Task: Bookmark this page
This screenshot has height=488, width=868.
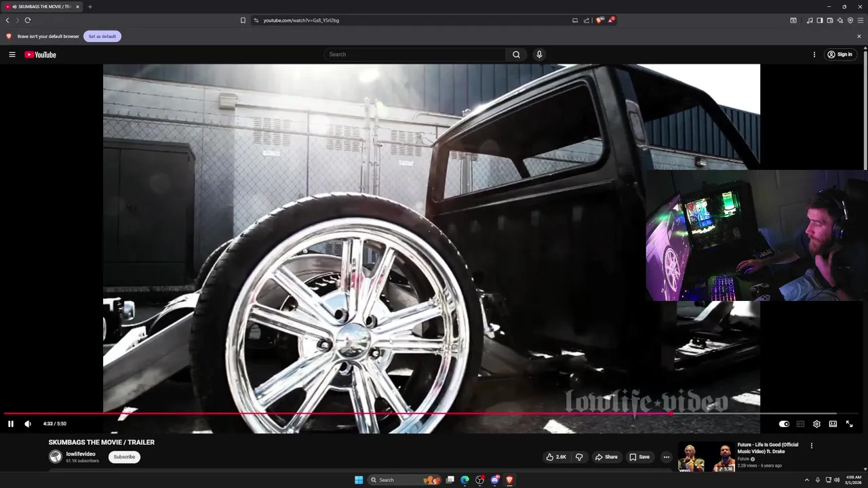Action: coord(243,20)
